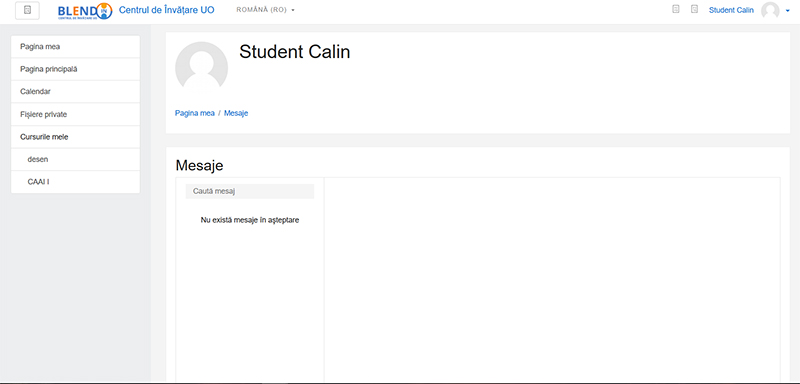Open the CAAI I course

pos(76,182)
